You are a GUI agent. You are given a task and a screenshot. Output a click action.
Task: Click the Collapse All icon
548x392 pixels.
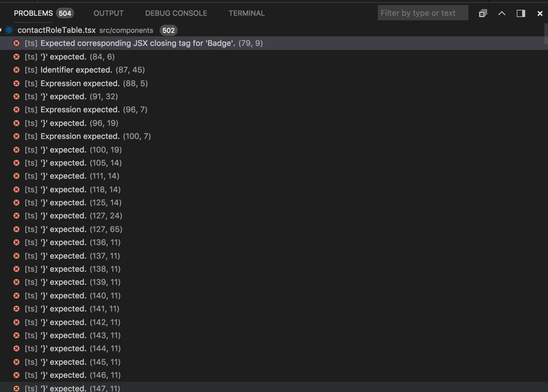coord(483,13)
